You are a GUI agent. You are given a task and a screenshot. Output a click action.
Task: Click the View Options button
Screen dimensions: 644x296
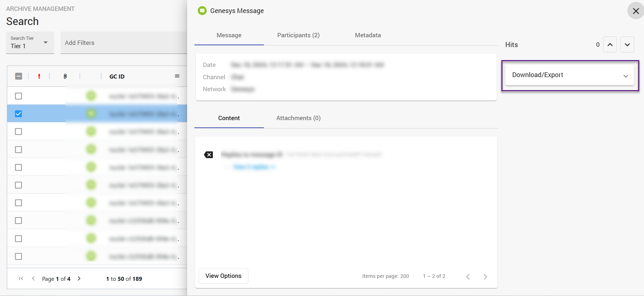click(x=223, y=276)
